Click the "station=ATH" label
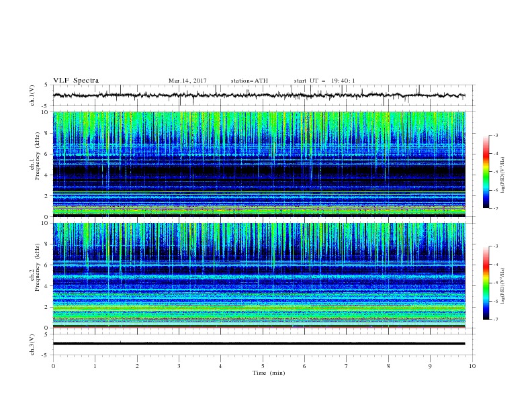The image size is (532, 411). coord(249,81)
